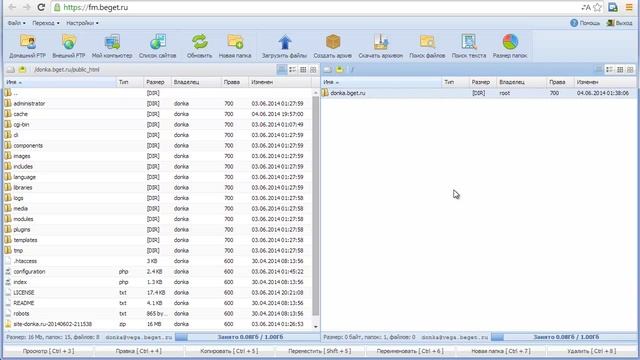Click the drive icon in the right panel path bar

pyautogui.click(x=328, y=69)
